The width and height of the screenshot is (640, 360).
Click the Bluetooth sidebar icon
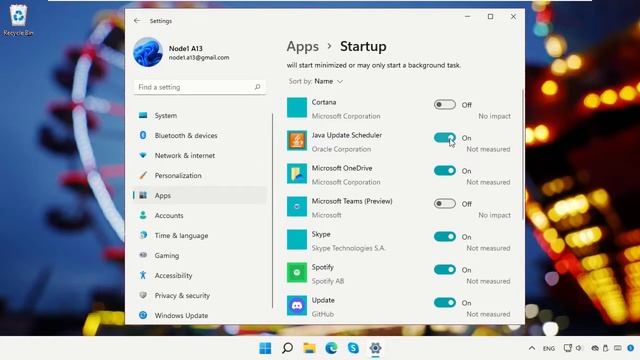click(x=143, y=135)
